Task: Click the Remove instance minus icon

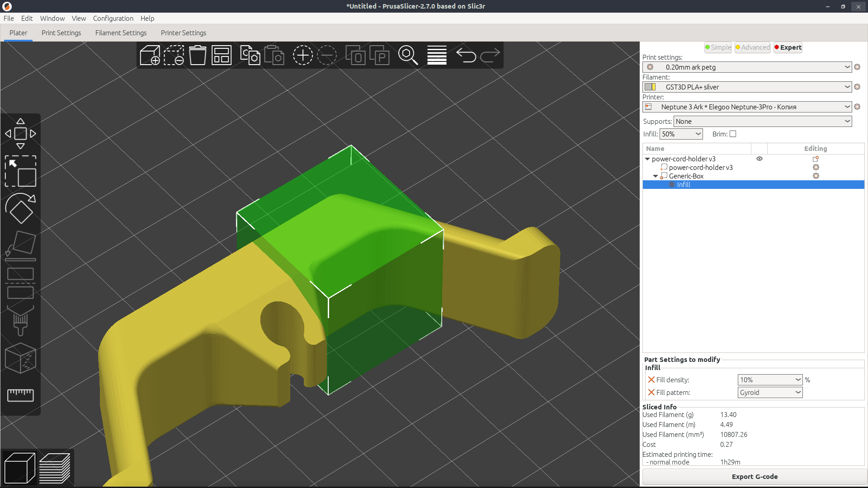Action: tap(327, 55)
